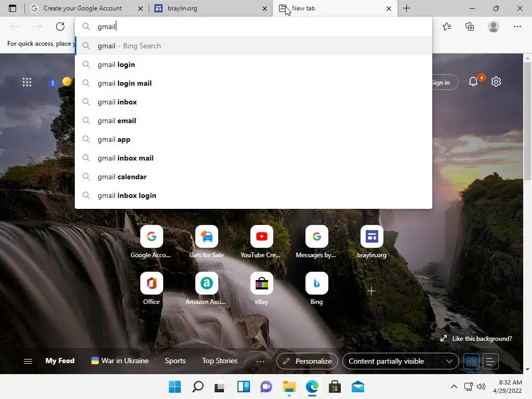This screenshot has height=399, width=532.
Task: Click the browser Refresh icon
Action: click(60, 26)
